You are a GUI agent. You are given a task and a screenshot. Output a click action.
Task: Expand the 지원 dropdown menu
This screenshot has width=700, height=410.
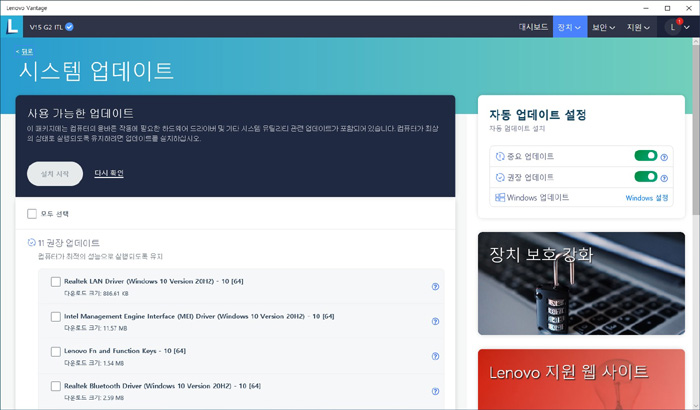pyautogui.click(x=638, y=27)
